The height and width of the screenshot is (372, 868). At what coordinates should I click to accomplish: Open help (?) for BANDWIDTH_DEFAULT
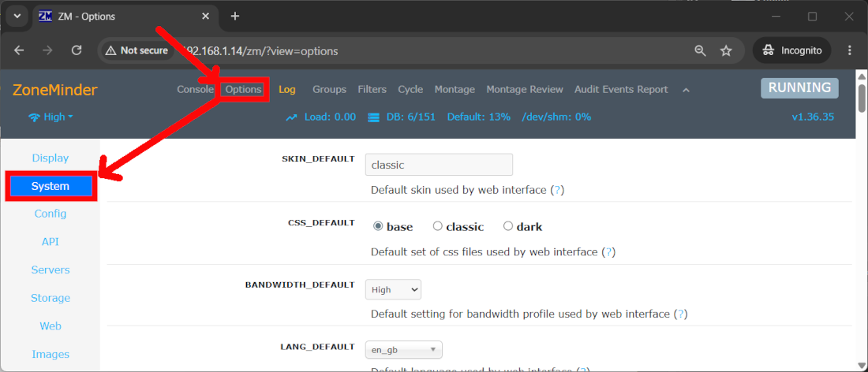click(680, 314)
